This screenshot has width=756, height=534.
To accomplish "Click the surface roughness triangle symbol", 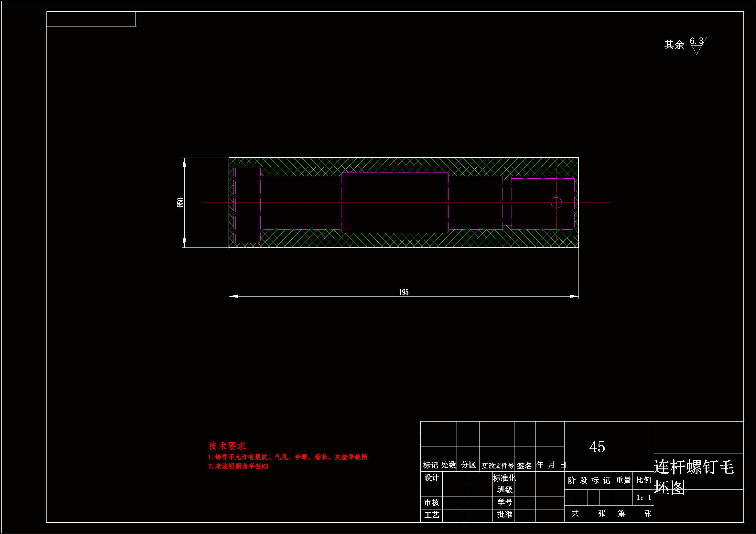I will coord(696,49).
